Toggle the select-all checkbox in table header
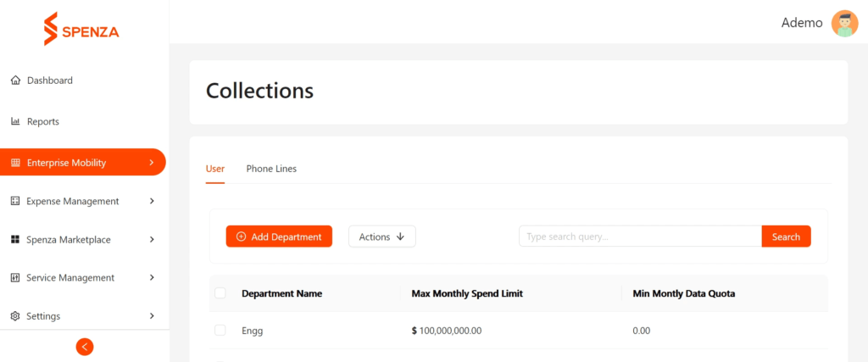 pos(220,292)
